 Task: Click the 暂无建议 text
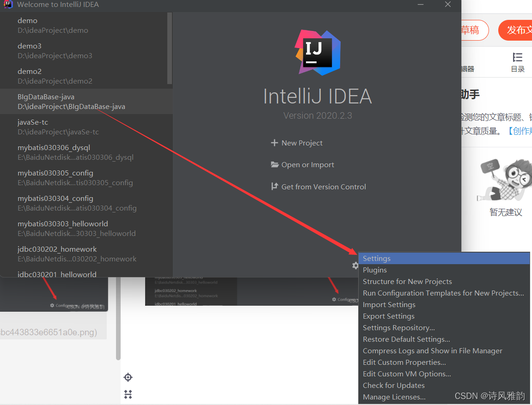[x=506, y=212]
